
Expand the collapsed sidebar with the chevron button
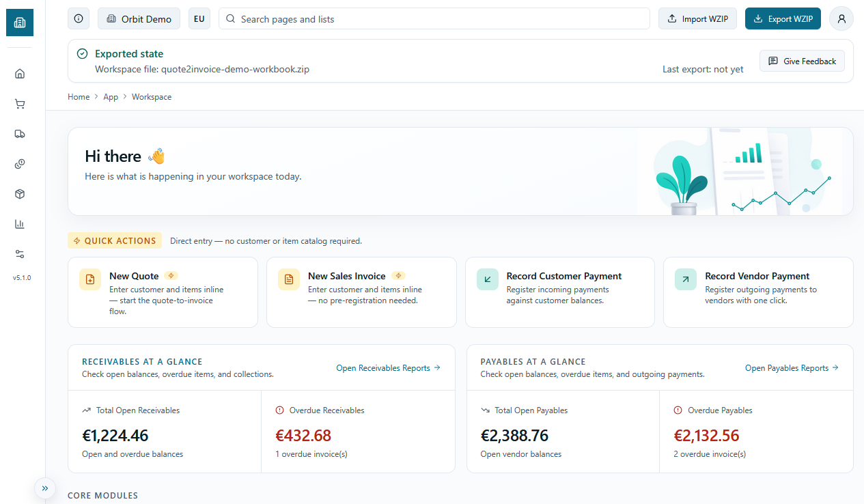[45, 488]
